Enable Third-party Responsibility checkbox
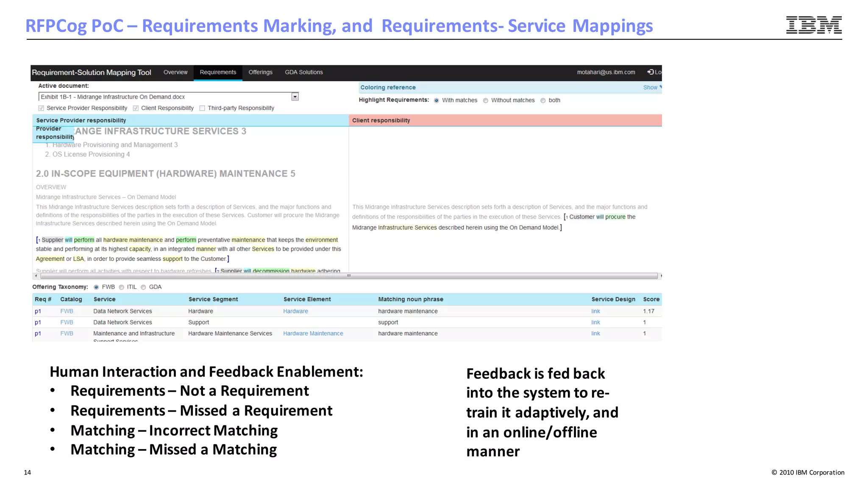This screenshot has height=488, width=868. tap(202, 108)
